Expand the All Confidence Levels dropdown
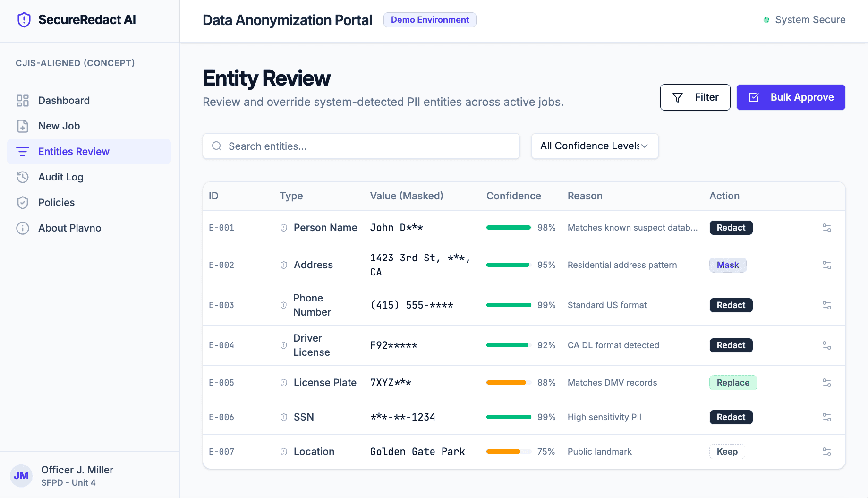This screenshot has width=868, height=498. 595,146
